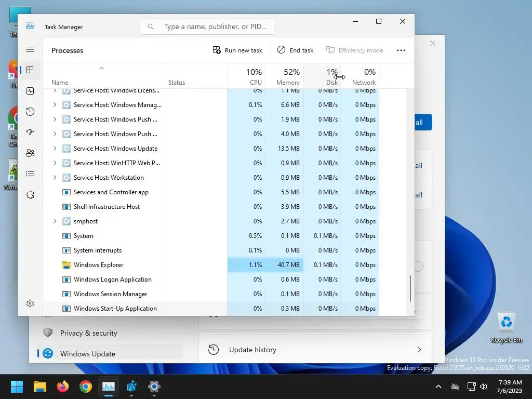Click the Shell Infrastructure Host icon

coord(66,207)
